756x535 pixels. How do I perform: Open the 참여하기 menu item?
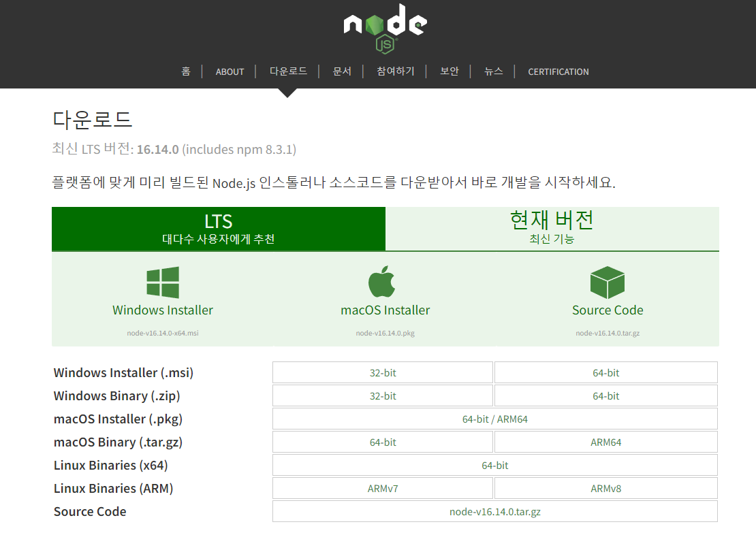(x=395, y=71)
